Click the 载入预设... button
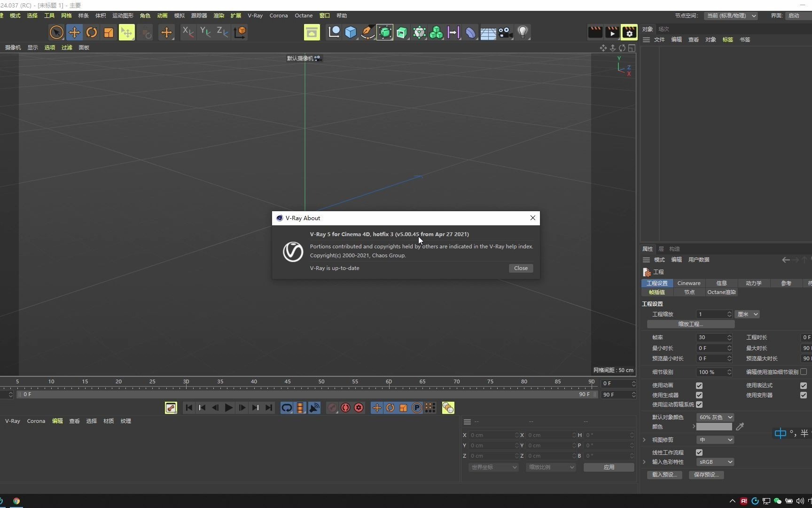The width and height of the screenshot is (812, 508). pyautogui.click(x=664, y=475)
